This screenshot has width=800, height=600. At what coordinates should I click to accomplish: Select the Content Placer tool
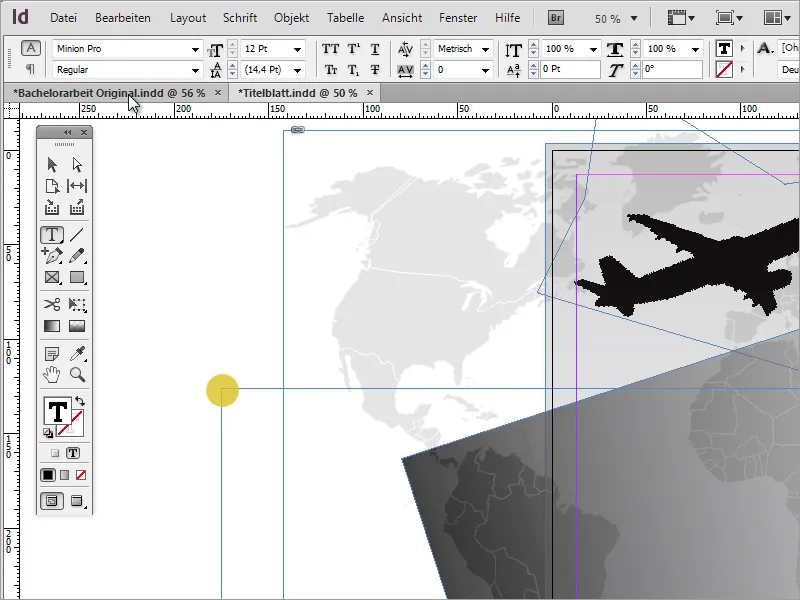(77, 207)
